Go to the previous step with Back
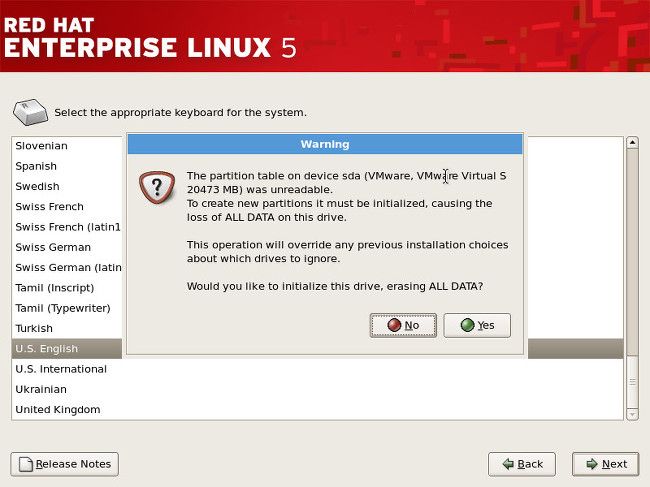The height and width of the screenshot is (487, 650). [522, 464]
